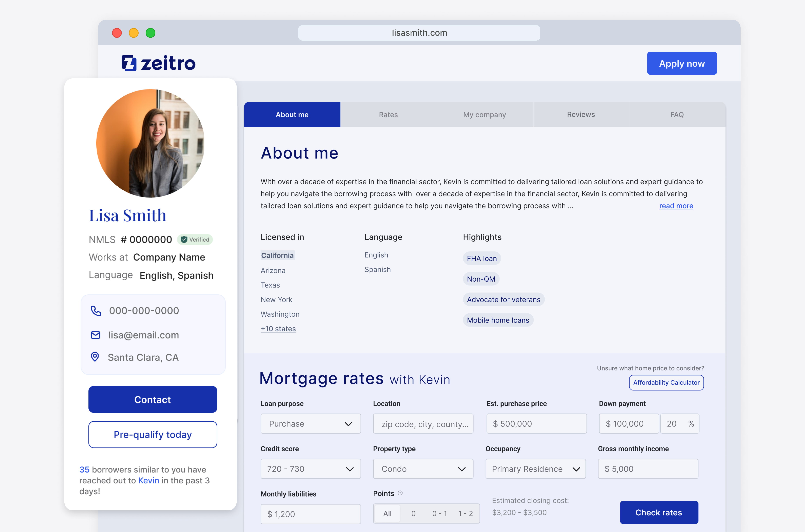Click the FHA loan highlight chip

pos(482,258)
